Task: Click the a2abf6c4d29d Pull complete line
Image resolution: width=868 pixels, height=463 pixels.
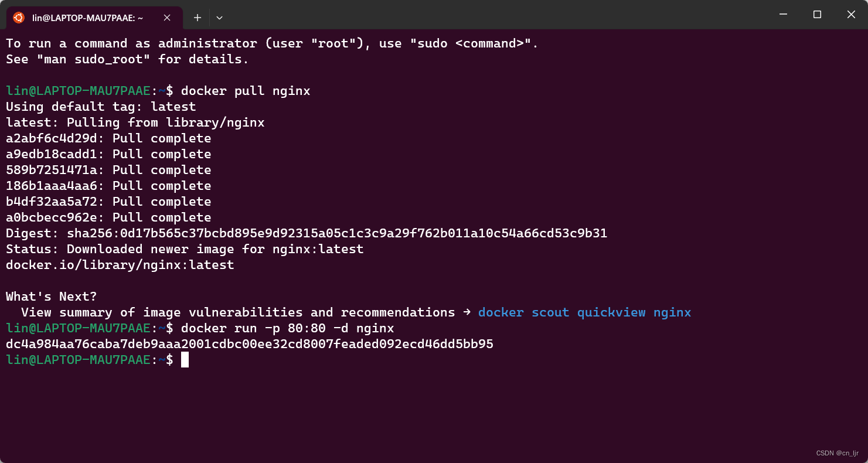Action: coord(108,138)
